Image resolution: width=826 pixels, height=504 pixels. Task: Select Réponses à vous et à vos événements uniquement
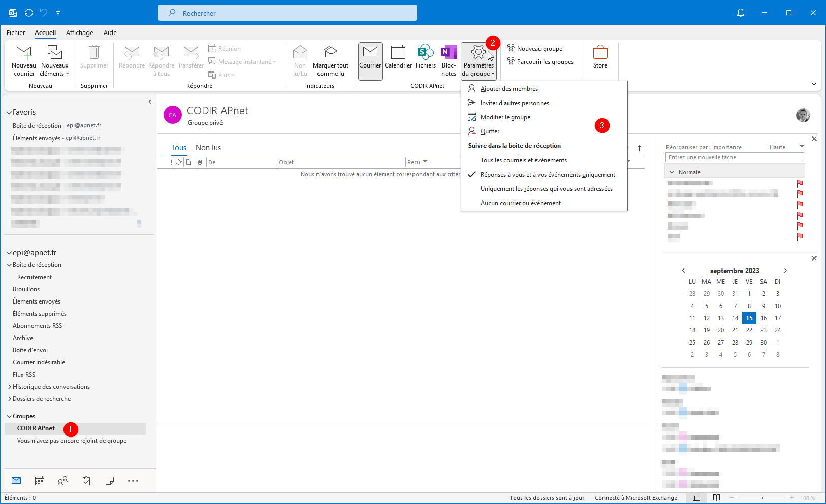click(x=544, y=175)
